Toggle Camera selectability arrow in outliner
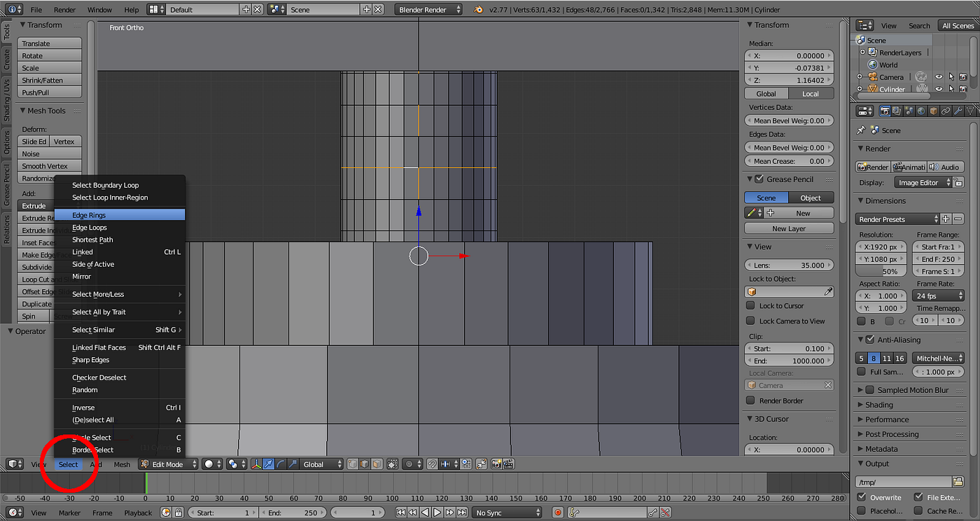Image resolution: width=980 pixels, height=521 pixels. tap(951, 77)
